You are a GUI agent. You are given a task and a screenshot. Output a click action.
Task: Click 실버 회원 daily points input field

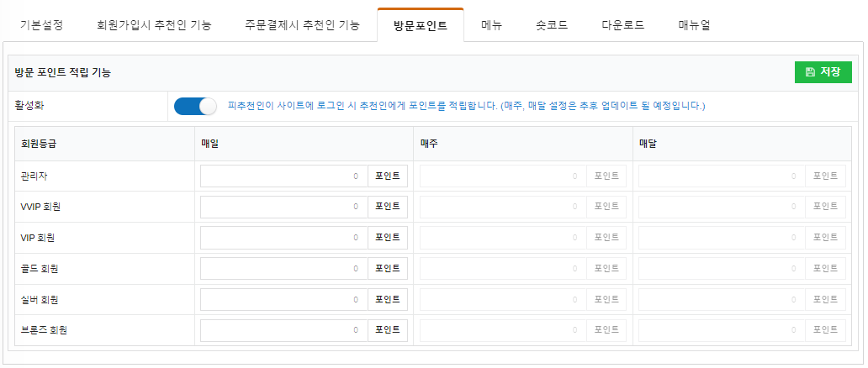coord(284,300)
